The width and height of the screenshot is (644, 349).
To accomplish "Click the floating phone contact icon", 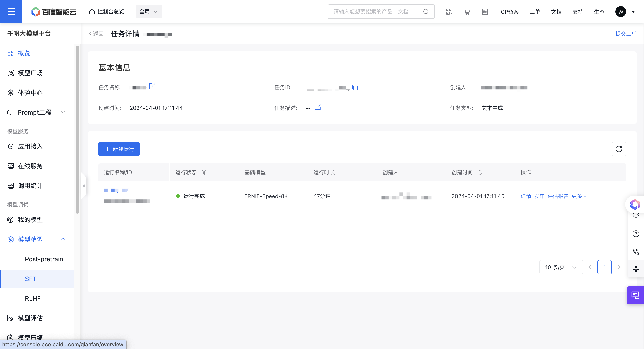I will click(636, 251).
